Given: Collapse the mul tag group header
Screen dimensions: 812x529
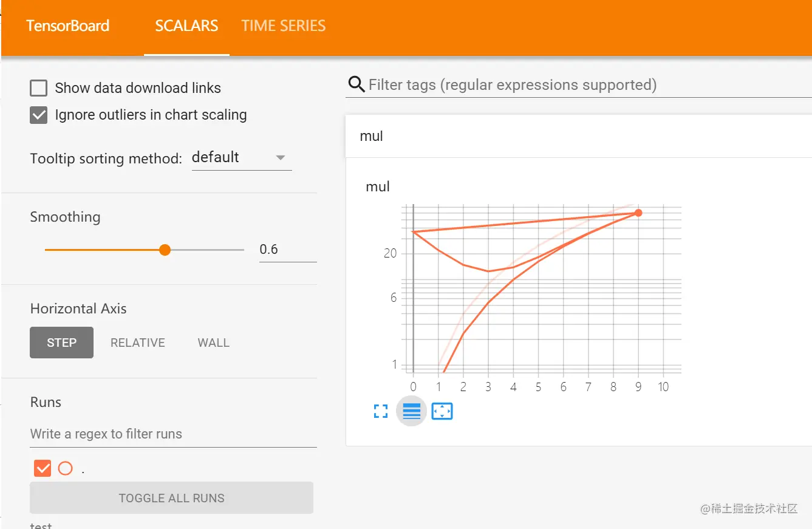Looking at the screenshot, I should tap(577, 136).
